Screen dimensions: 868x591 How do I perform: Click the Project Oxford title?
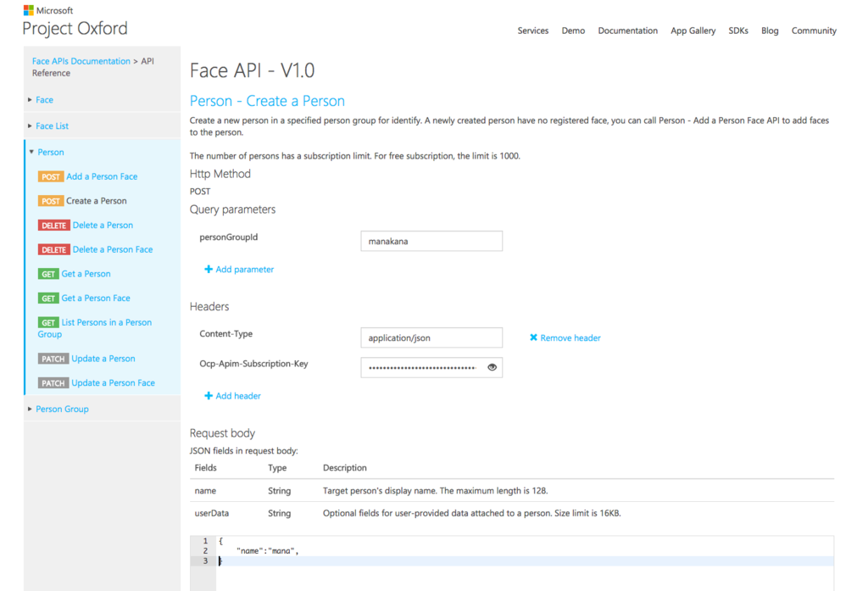[x=75, y=29]
